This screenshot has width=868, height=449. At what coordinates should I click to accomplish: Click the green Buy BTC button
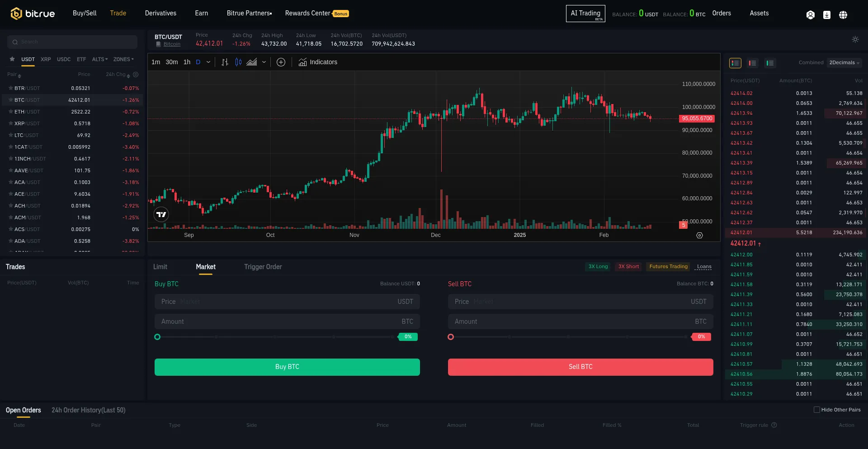tap(287, 367)
